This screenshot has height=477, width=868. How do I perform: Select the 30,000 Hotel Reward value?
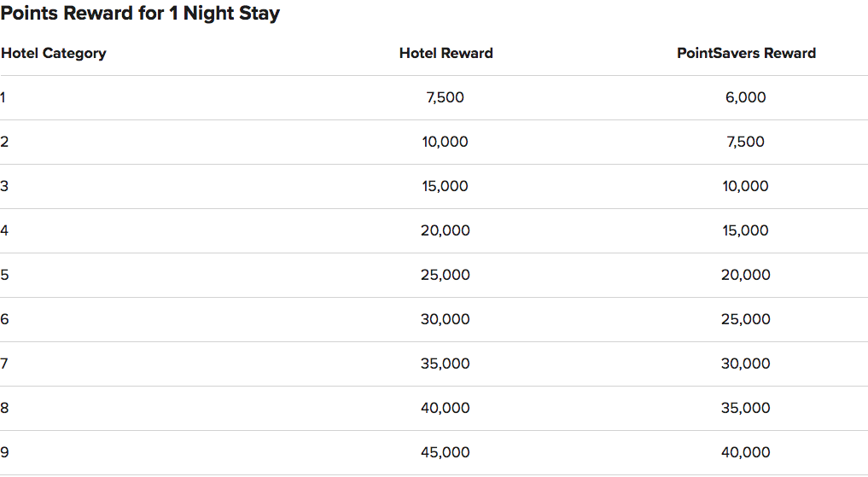click(445, 319)
